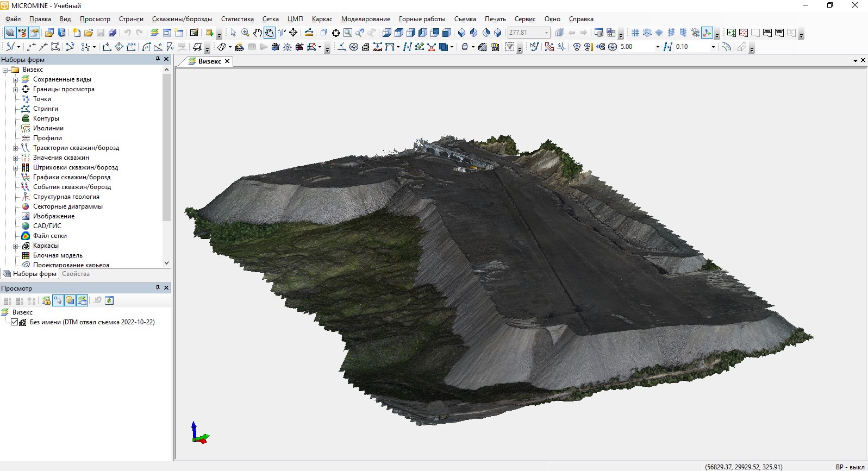Image resolution: width=868 pixels, height=471 pixels.
Task: Click the blue grid display icon
Action: coord(635,33)
